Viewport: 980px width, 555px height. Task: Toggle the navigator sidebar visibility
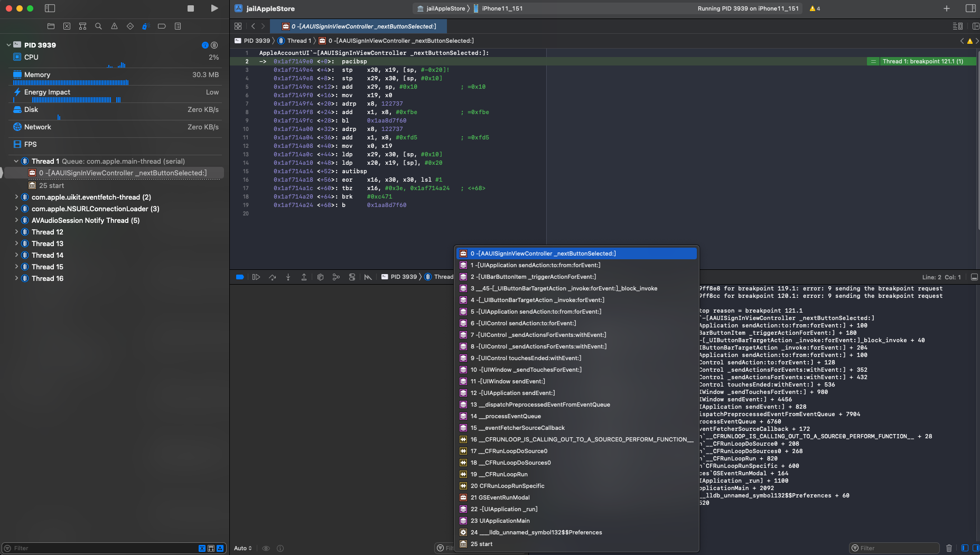(50, 8)
